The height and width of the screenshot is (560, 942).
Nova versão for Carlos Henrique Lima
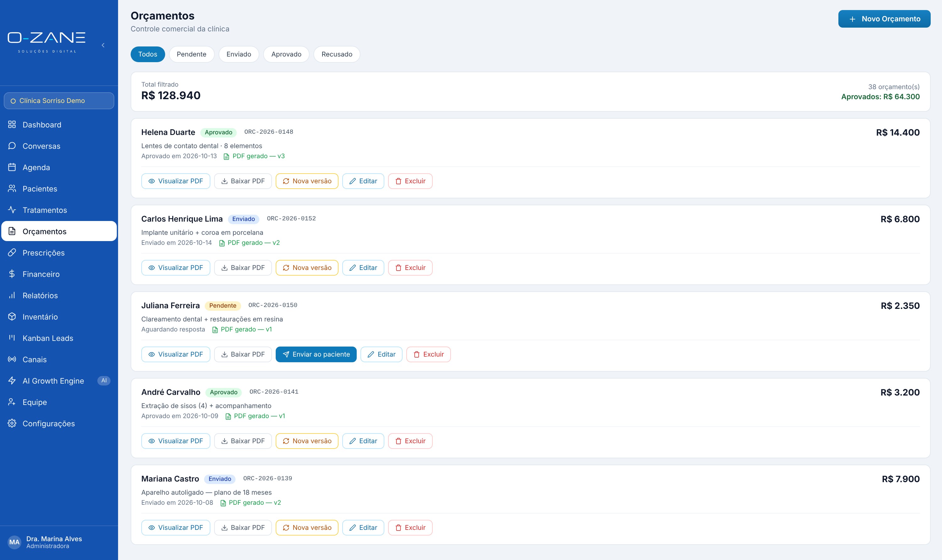(307, 267)
